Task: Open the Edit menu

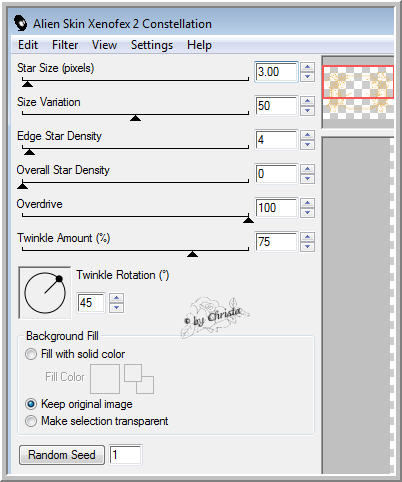Action: point(28,45)
